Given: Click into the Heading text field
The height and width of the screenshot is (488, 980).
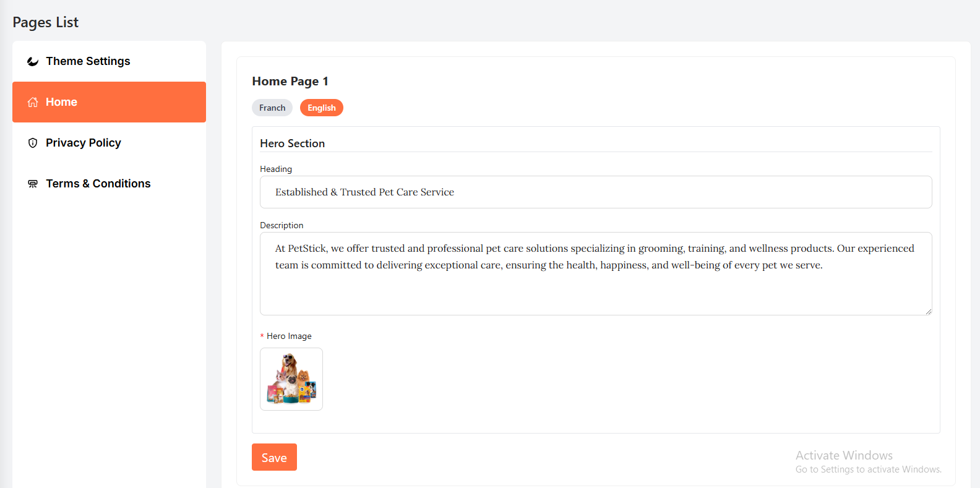Looking at the screenshot, I should [595, 192].
